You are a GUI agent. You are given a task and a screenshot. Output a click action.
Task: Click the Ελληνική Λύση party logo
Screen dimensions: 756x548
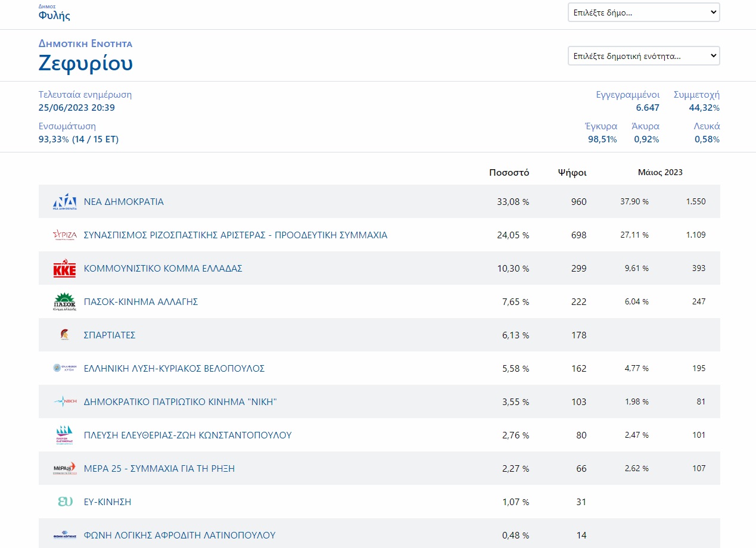pyautogui.click(x=64, y=369)
